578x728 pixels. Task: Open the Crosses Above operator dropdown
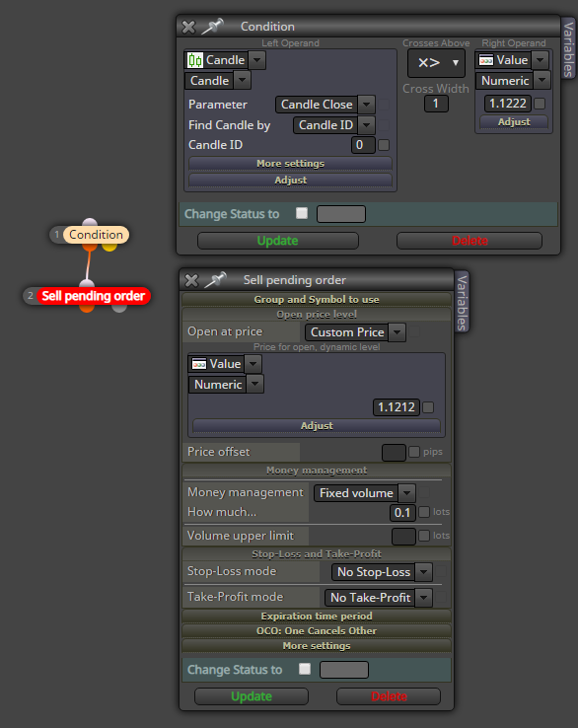436,63
